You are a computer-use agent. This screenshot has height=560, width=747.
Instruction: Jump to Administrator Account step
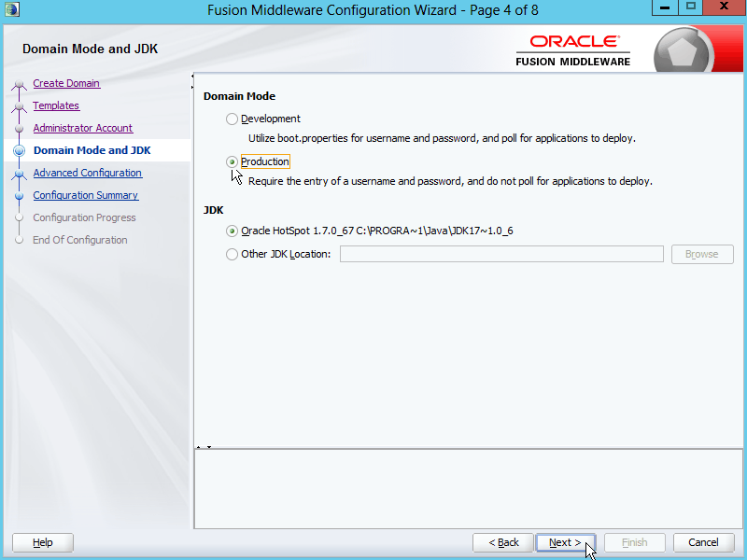click(82, 128)
